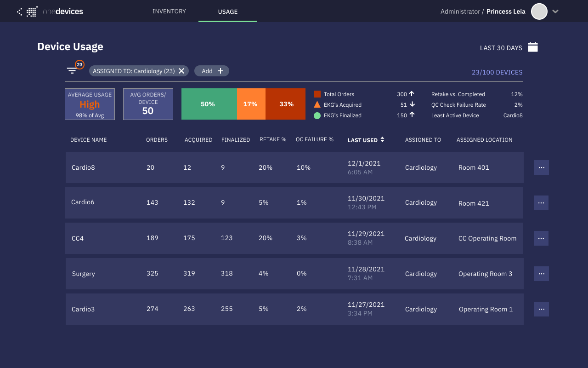Open the filter list icon
Screen dimensions: 588x368
click(x=72, y=70)
